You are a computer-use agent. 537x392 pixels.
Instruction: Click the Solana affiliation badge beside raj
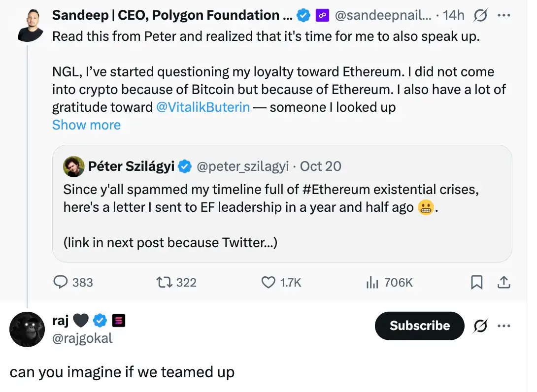tap(119, 321)
